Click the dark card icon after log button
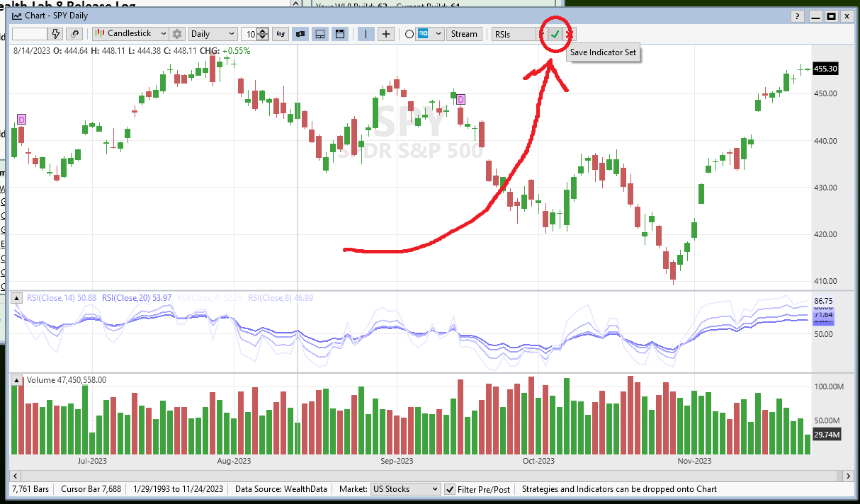Screen dimensions: 860x504 tap(300, 33)
